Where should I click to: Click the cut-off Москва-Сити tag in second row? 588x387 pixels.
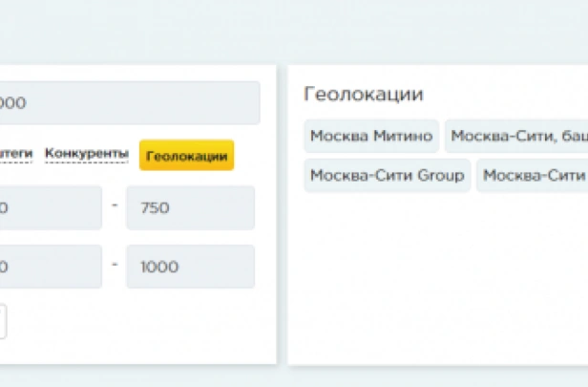pos(532,175)
